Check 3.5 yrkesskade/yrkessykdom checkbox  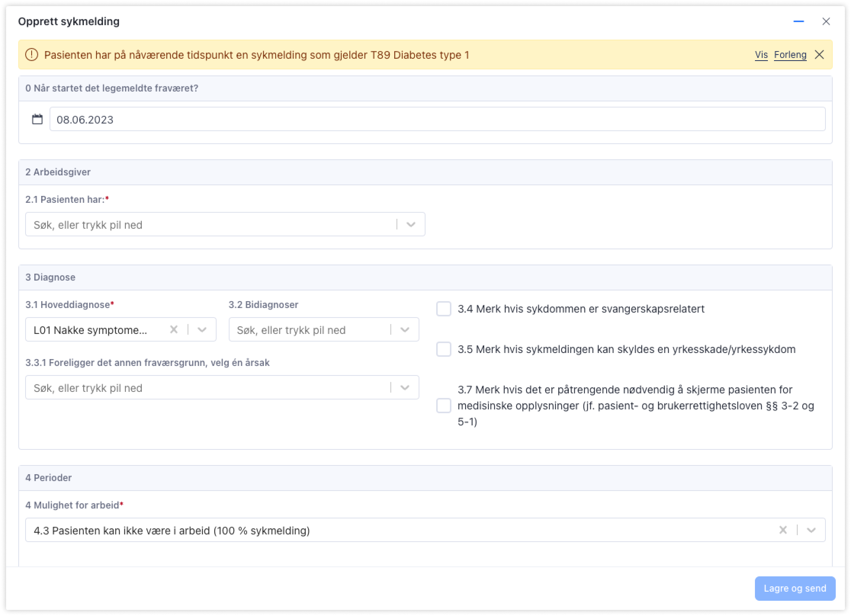(x=444, y=349)
